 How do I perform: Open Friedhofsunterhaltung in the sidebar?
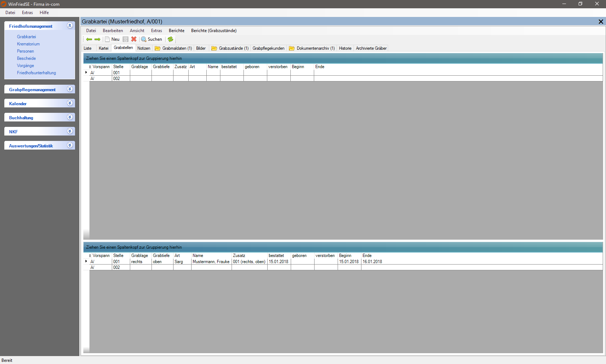(x=36, y=73)
